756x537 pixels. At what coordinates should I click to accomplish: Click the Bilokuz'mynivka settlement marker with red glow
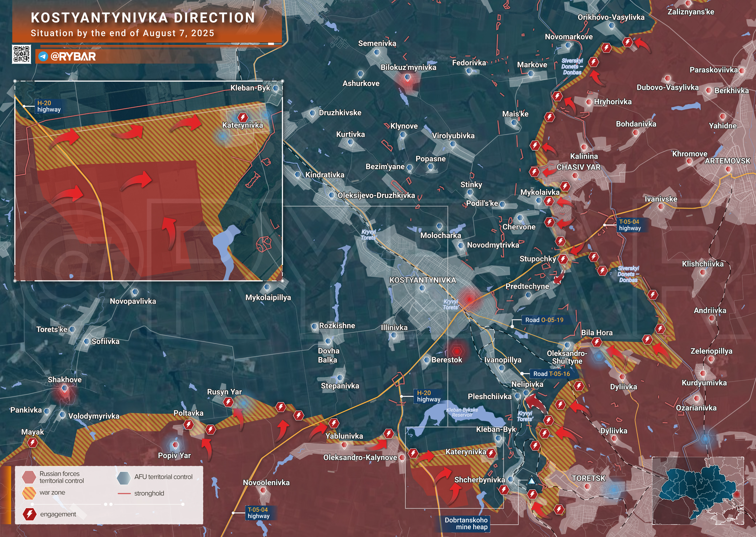coord(408,77)
